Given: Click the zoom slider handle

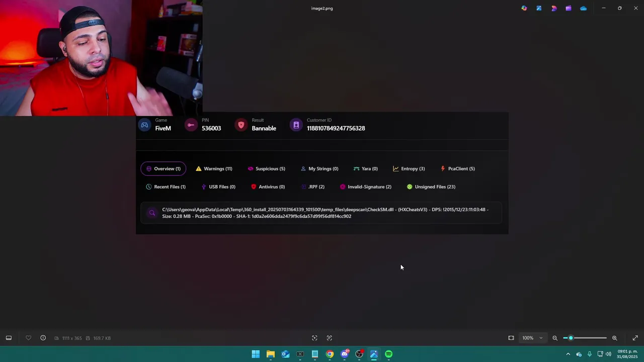Looking at the screenshot, I should coord(571,338).
